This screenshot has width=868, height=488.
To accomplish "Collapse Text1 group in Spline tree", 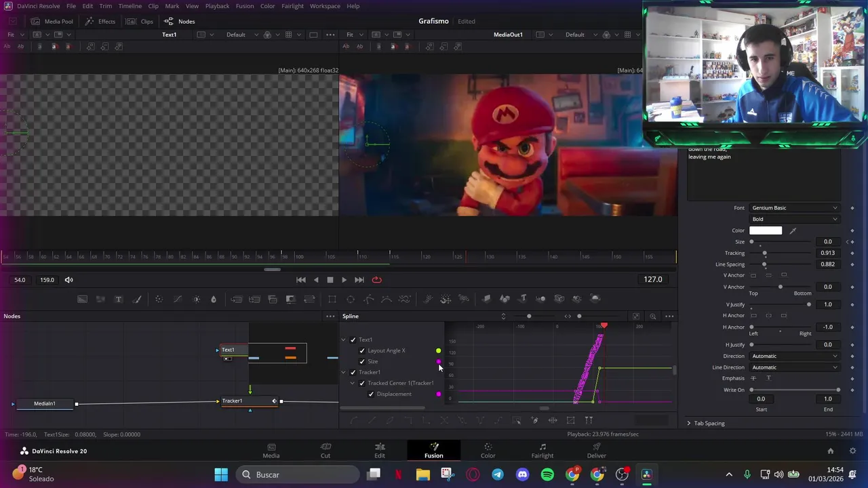I will pos(343,340).
